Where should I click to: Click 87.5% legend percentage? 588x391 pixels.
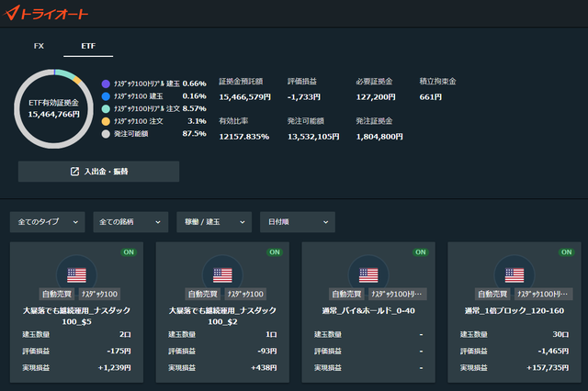(194, 134)
